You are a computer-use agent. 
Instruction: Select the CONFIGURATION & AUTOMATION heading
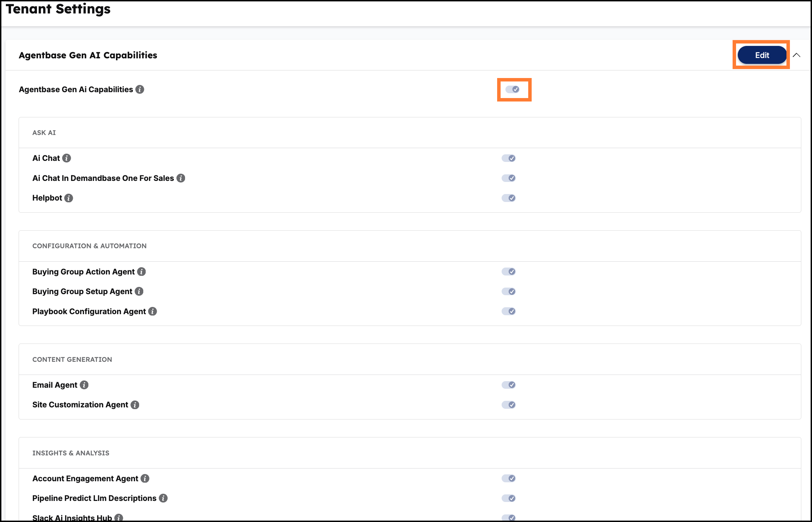(89, 246)
